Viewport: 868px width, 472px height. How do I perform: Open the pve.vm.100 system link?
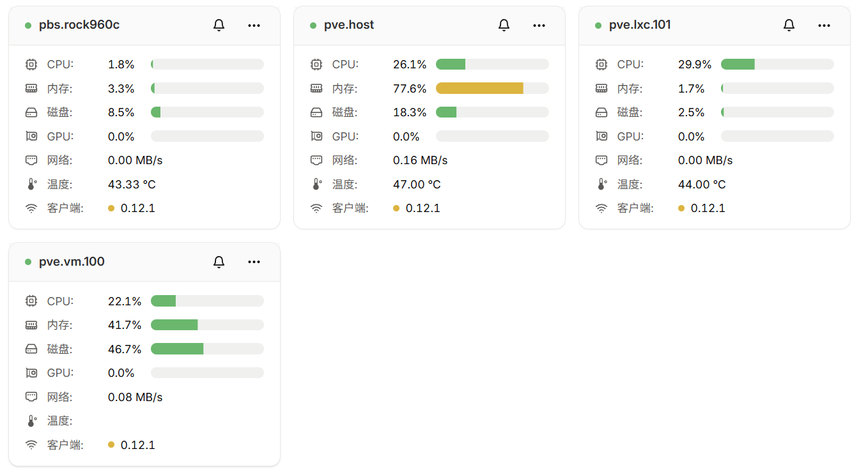point(72,262)
